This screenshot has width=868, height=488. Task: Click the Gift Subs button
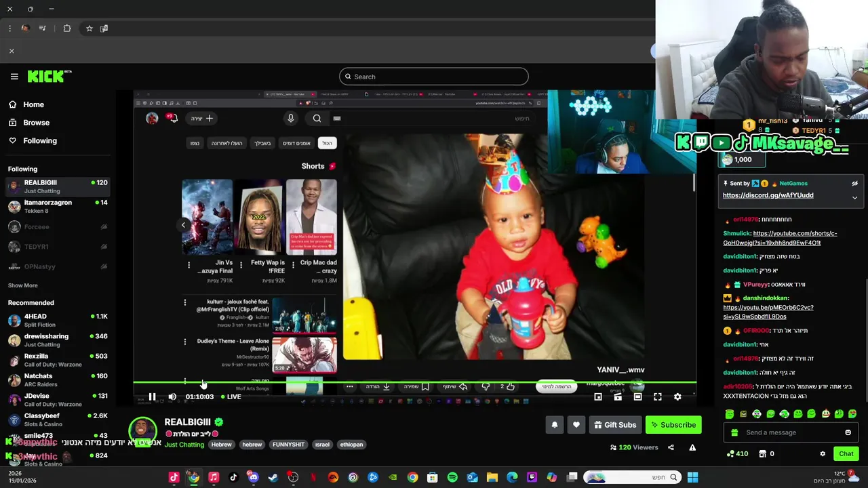coord(615,425)
